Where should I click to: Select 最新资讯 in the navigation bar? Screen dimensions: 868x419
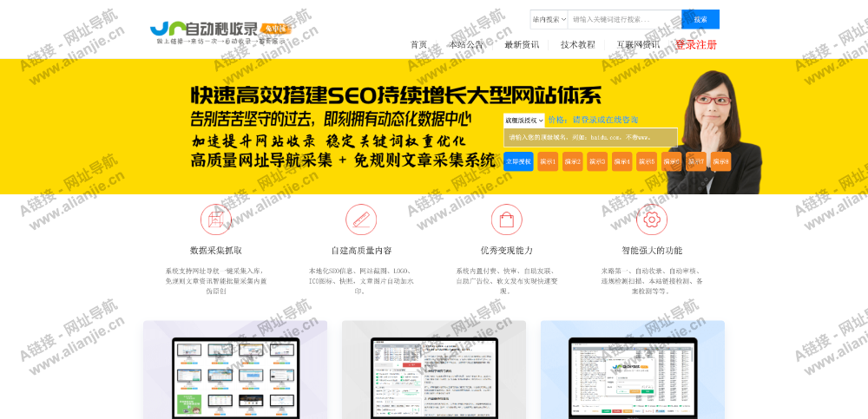pos(522,45)
